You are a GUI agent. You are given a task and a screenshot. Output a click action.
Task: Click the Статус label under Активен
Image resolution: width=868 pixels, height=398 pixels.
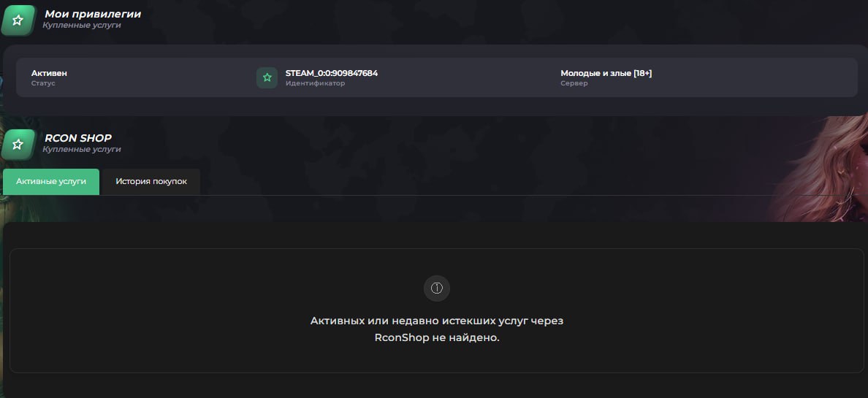point(43,83)
